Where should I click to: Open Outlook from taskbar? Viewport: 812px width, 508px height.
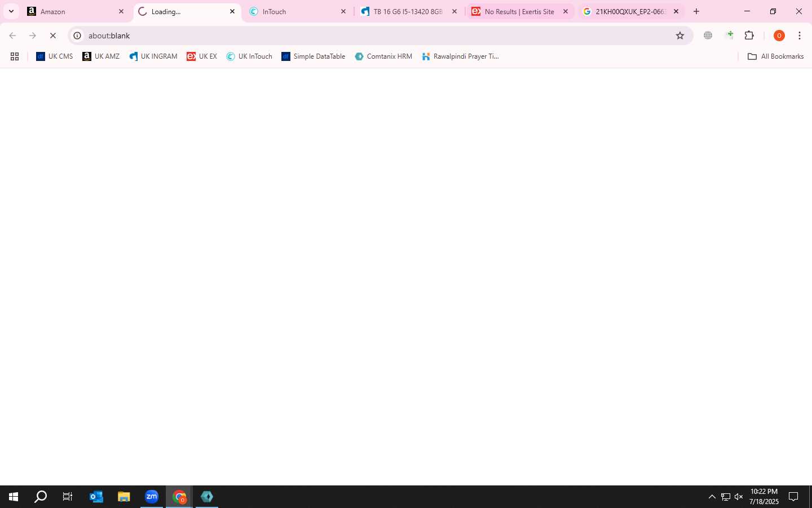coord(96,497)
